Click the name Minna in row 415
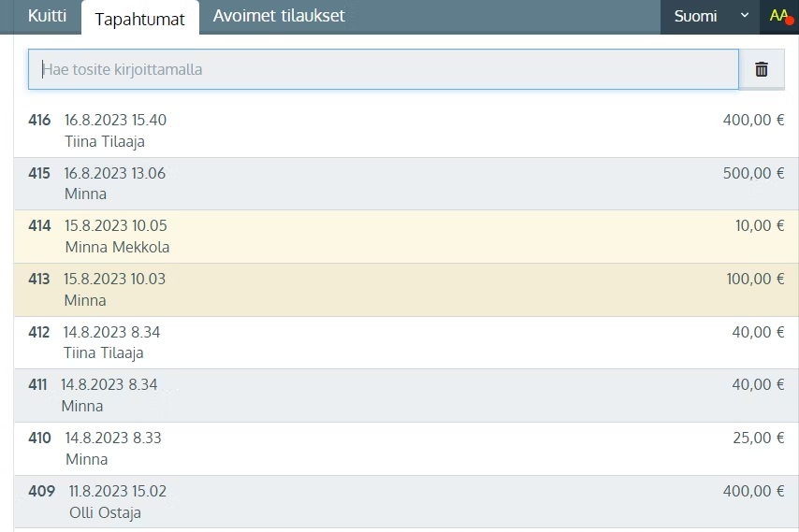Screen dimensions: 799x532 tap(86, 194)
